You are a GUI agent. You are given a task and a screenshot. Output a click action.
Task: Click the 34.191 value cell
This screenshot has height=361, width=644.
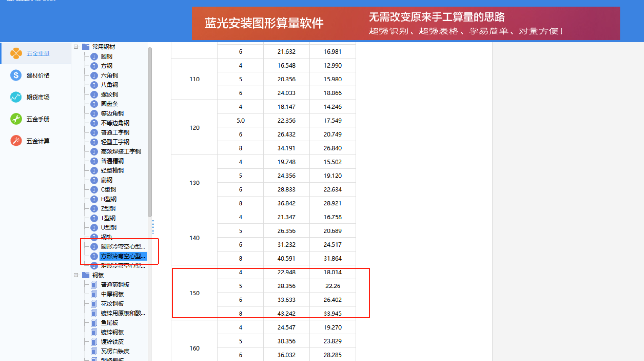click(x=286, y=148)
